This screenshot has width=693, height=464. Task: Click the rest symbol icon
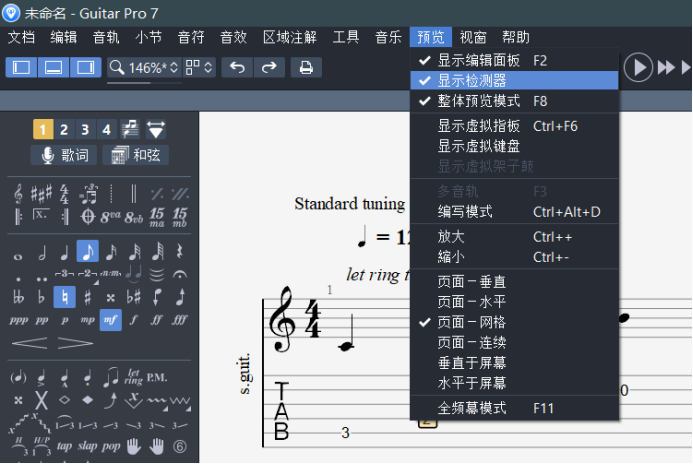coord(179,252)
